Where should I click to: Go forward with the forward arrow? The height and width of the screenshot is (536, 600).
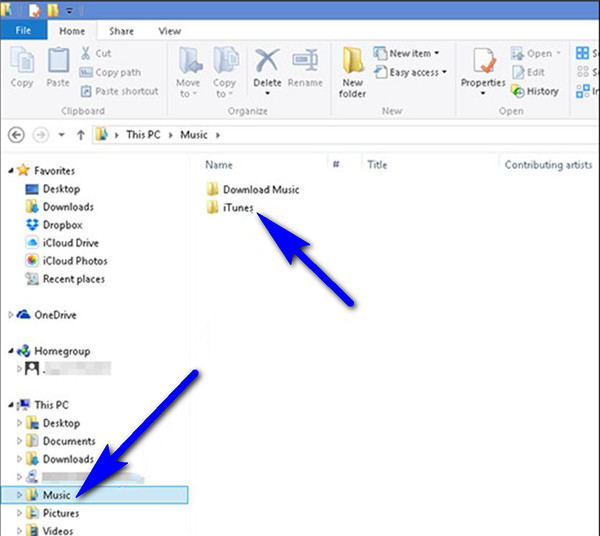[x=41, y=135]
